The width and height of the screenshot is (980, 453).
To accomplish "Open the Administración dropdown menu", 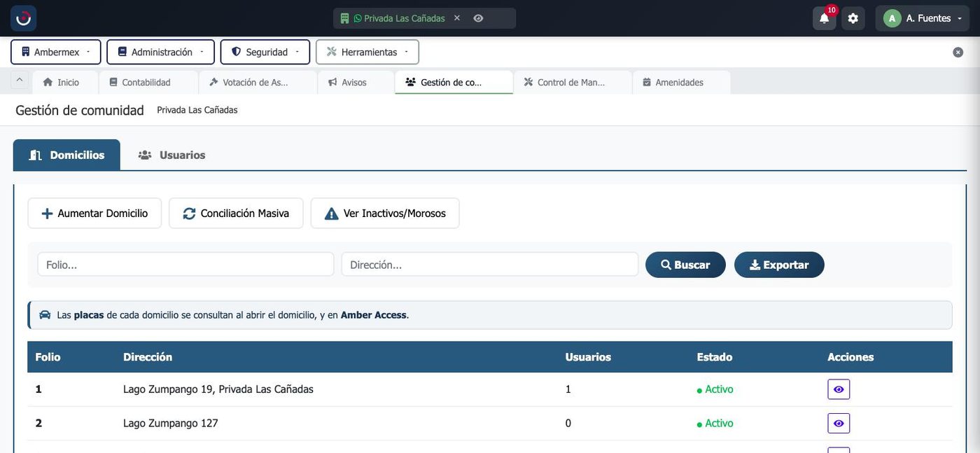I will pos(160,52).
